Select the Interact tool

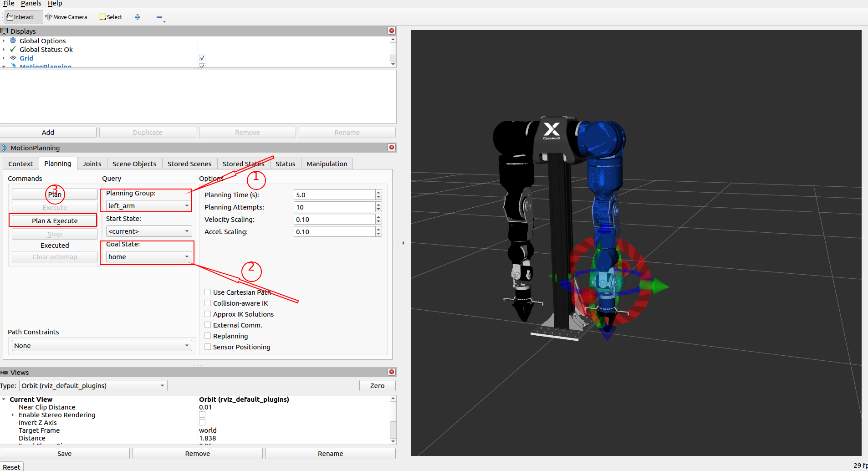click(x=20, y=17)
